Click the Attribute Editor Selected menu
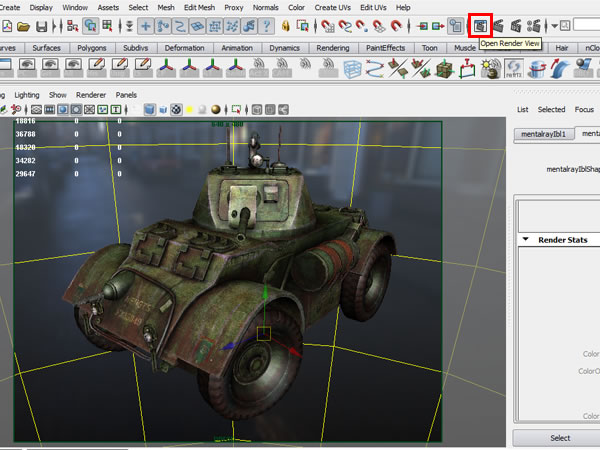 coord(551,109)
